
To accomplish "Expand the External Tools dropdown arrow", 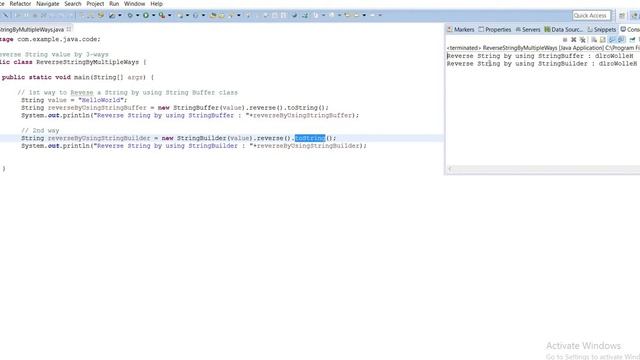I will click(x=169, y=15).
